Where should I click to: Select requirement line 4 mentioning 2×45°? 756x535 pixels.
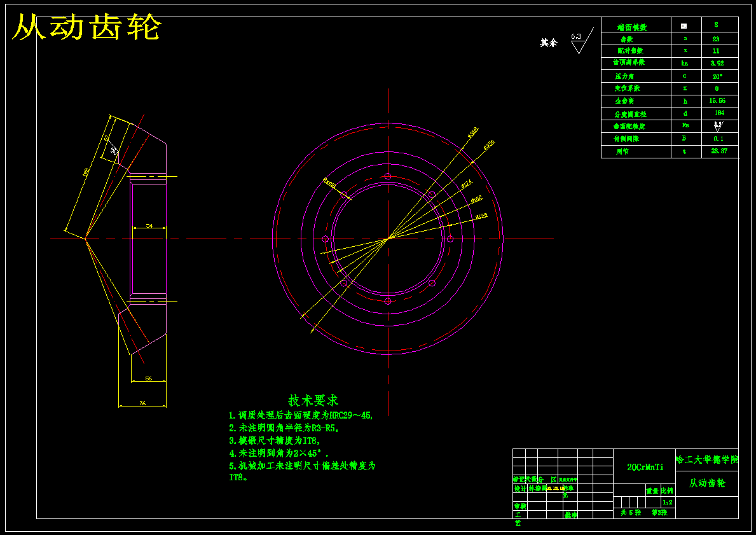click(278, 454)
